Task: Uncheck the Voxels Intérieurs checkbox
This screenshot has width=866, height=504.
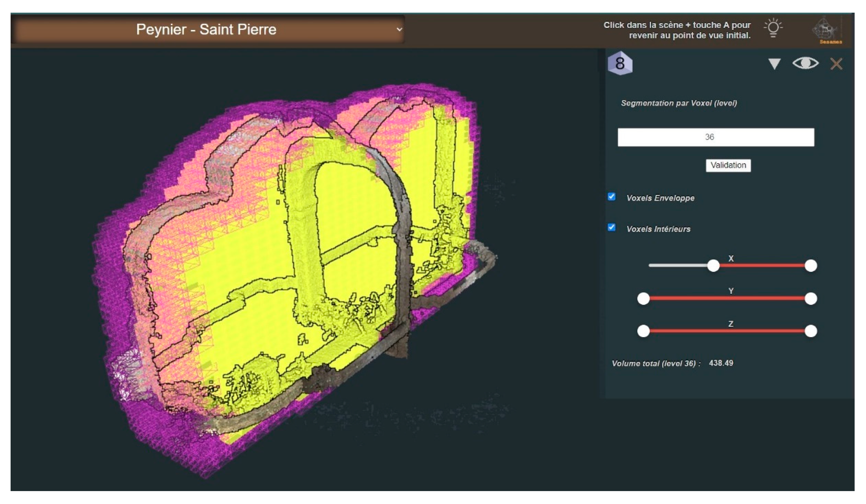Action: (611, 227)
